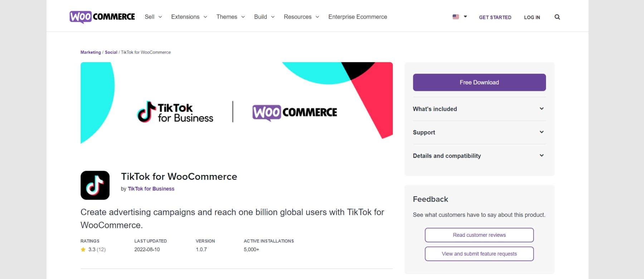Open the Resources menu
The image size is (644, 279).
298,17
